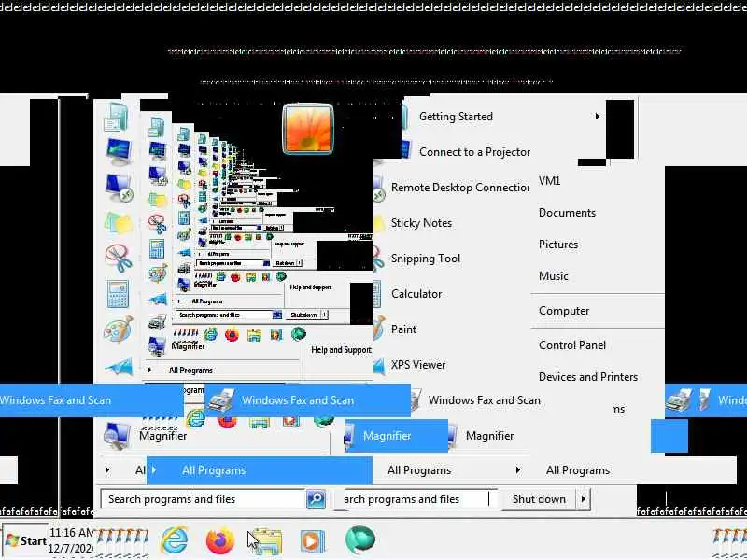Screen dimensions: 747x560
Task: Click the largest Remote Desktop Connection icon
Action: [120, 188]
